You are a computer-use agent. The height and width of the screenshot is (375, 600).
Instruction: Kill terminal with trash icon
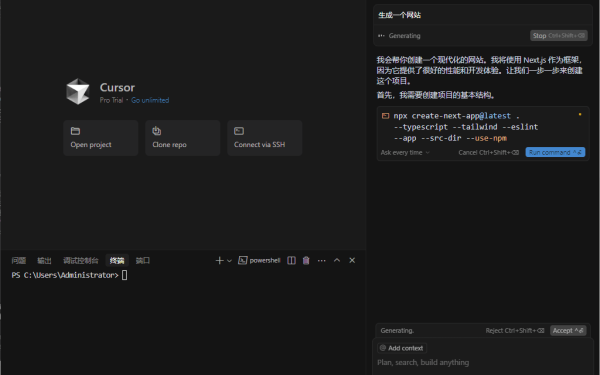point(306,261)
